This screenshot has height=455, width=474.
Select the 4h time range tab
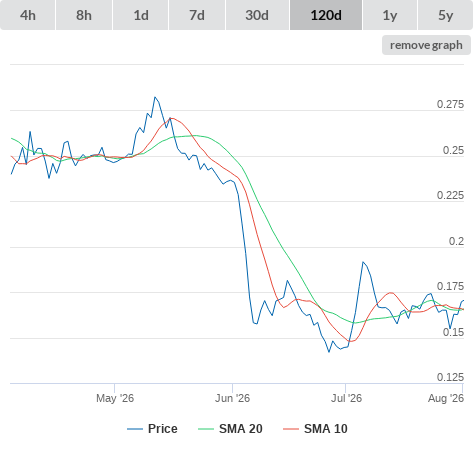coord(28,15)
